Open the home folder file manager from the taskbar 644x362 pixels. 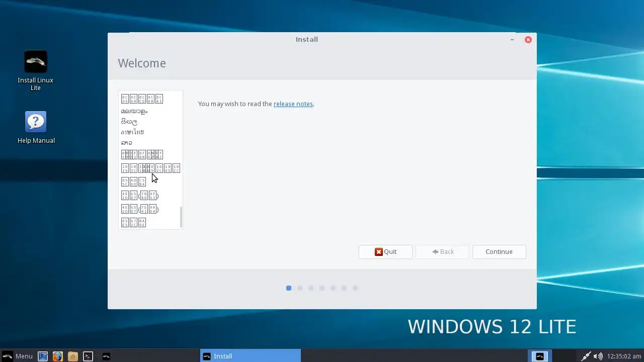click(73, 356)
